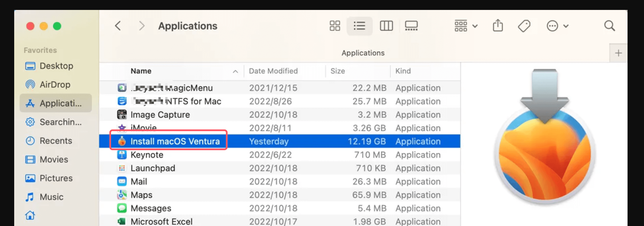Sort by the Date Modified column
The image size is (644, 226).
pos(273,71)
